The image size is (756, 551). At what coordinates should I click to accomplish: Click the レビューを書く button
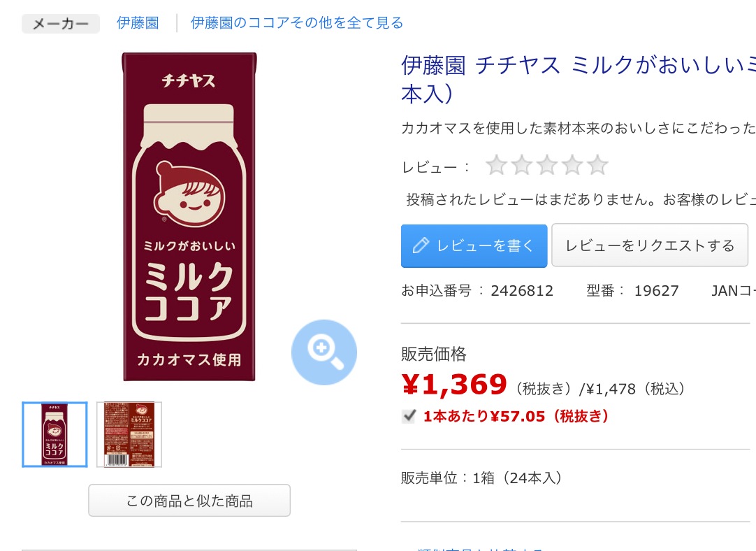tap(474, 245)
